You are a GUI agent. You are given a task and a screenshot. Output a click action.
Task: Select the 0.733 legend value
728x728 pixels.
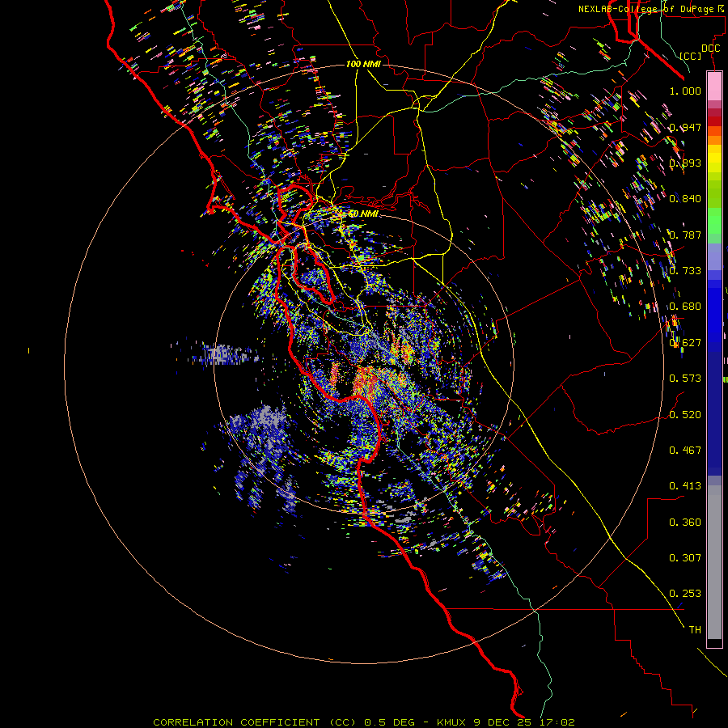click(685, 271)
